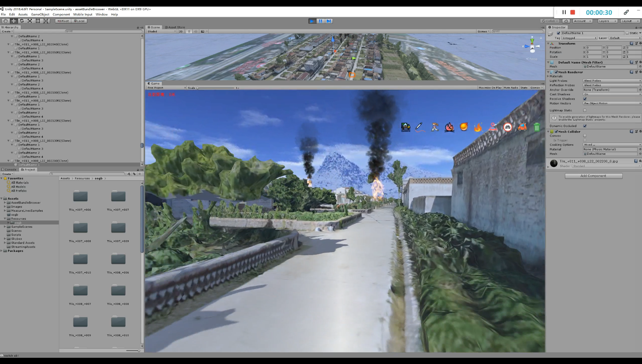Open the GameObject menu
642x364 pixels.
(x=40, y=15)
